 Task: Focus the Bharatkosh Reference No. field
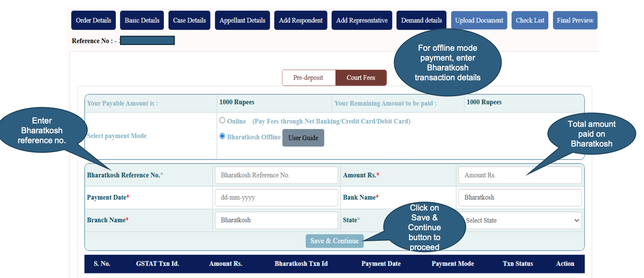click(x=276, y=175)
